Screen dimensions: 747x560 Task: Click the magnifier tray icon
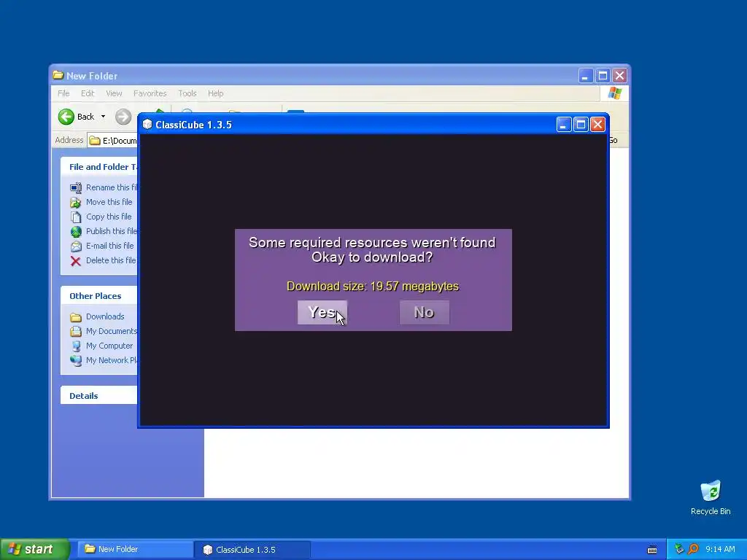(693, 550)
